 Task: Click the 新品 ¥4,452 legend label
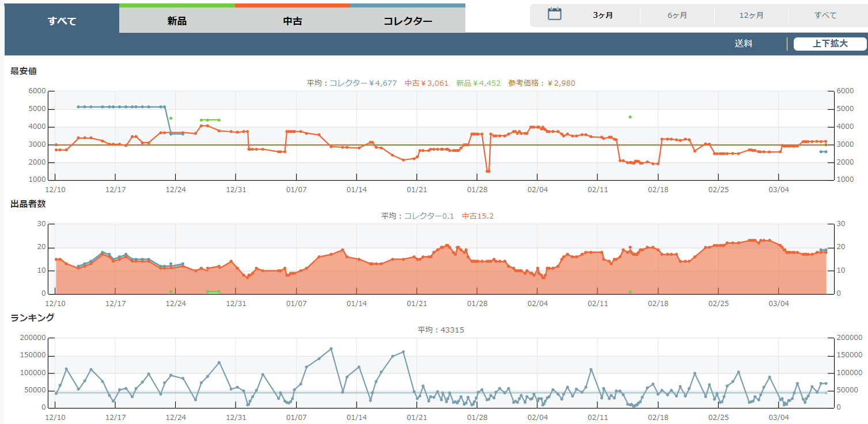coord(478,83)
